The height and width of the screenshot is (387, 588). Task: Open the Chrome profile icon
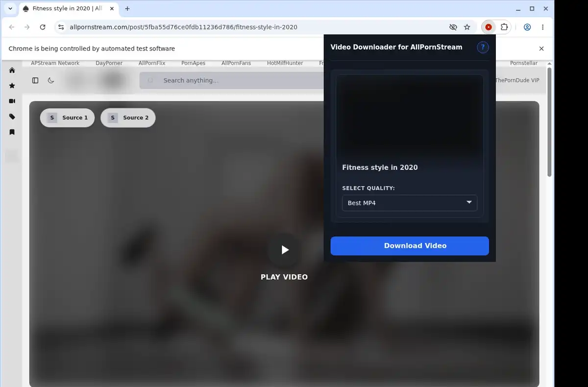[527, 27]
